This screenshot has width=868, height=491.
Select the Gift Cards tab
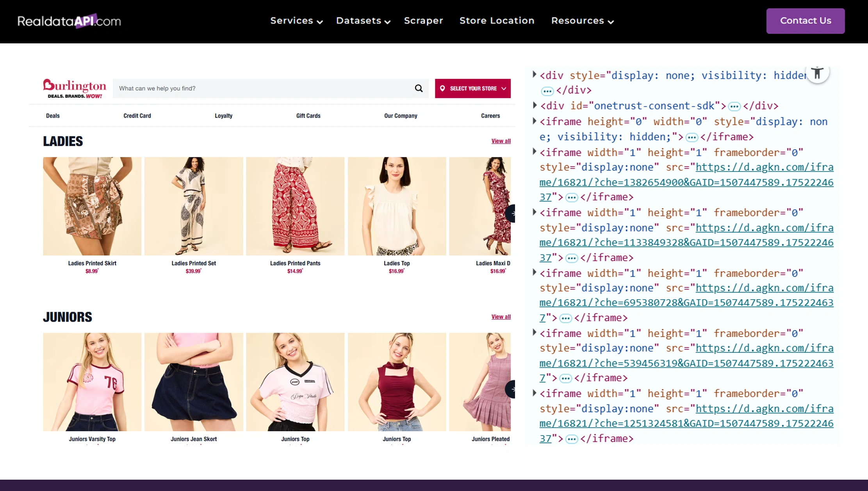308,116
